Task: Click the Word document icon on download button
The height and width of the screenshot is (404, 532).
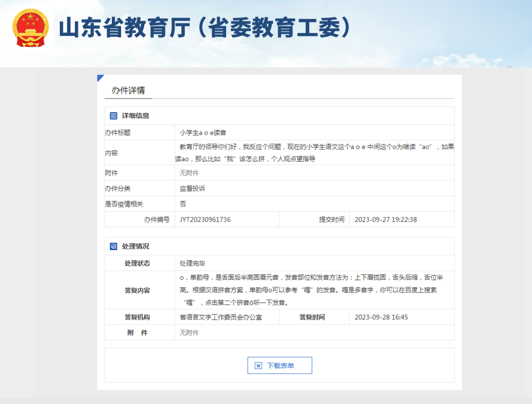Action: pyautogui.click(x=258, y=366)
